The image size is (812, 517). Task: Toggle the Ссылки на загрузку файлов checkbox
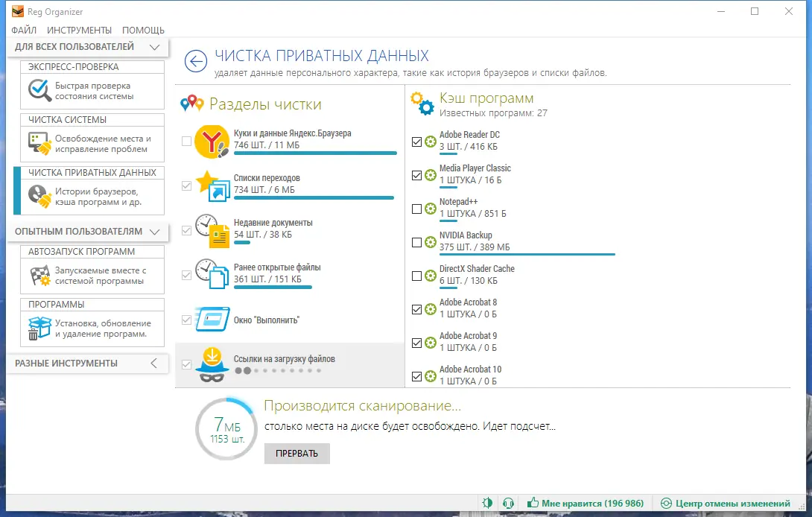point(187,365)
